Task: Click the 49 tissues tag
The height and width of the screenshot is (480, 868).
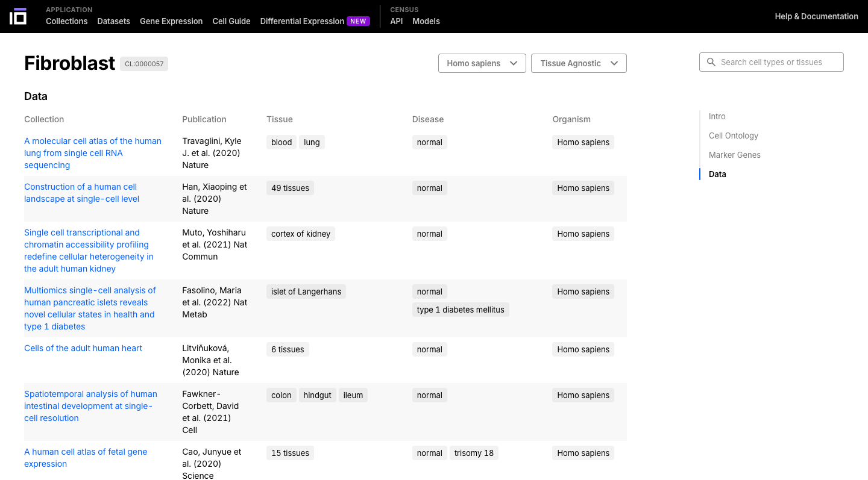Action: pos(290,188)
